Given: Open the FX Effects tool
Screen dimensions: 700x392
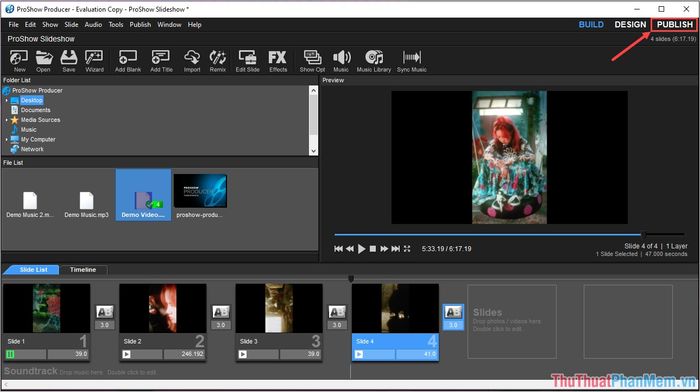Looking at the screenshot, I should [x=278, y=61].
